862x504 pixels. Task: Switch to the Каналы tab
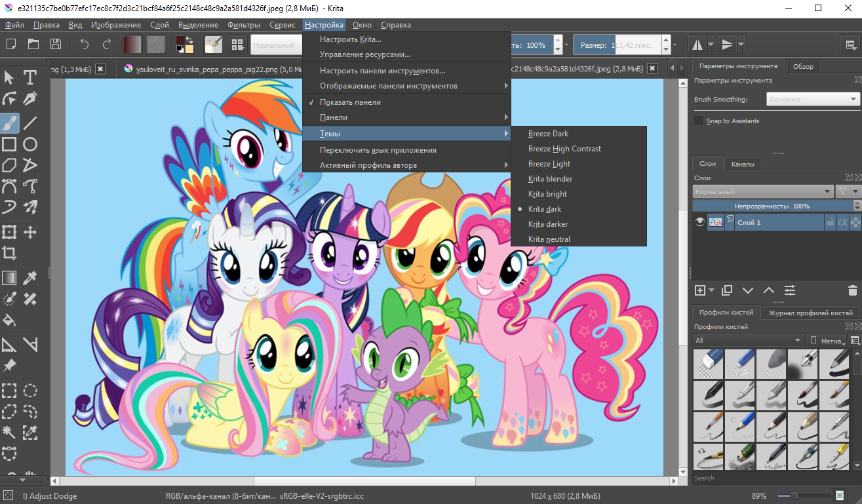click(743, 164)
